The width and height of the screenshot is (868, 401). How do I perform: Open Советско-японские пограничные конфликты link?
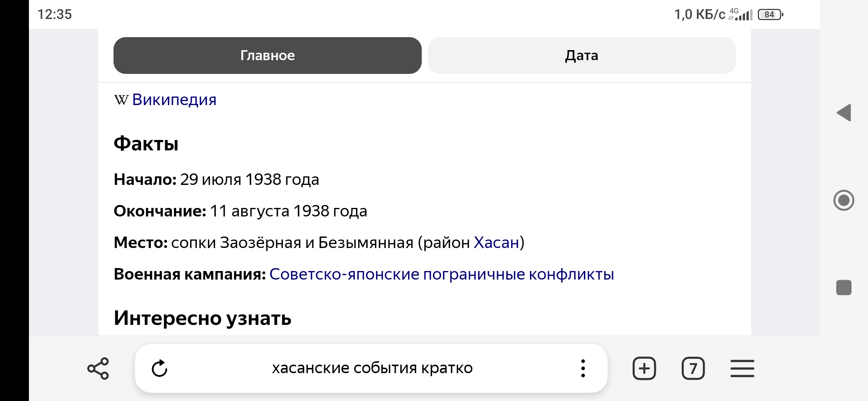pyautogui.click(x=442, y=274)
